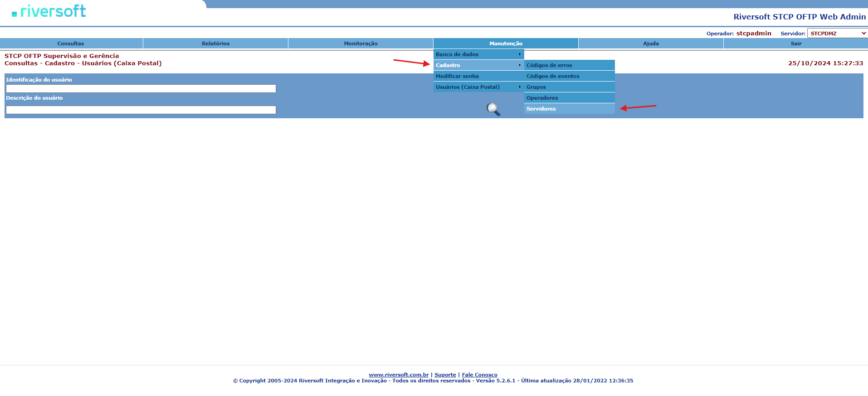Open the Ajuda menu
This screenshot has height=396, width=868.
click(651, 43)
